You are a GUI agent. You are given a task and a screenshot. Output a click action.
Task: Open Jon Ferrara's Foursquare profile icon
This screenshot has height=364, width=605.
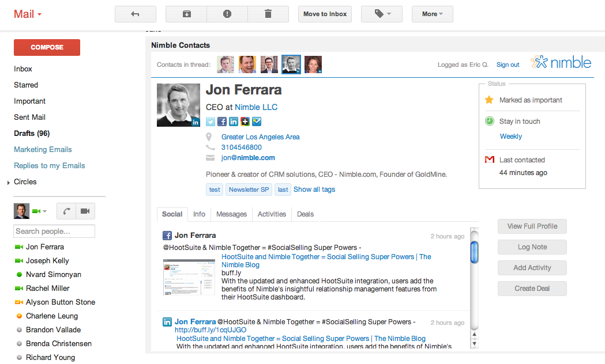pyautogui.click(x=257, y=122)
